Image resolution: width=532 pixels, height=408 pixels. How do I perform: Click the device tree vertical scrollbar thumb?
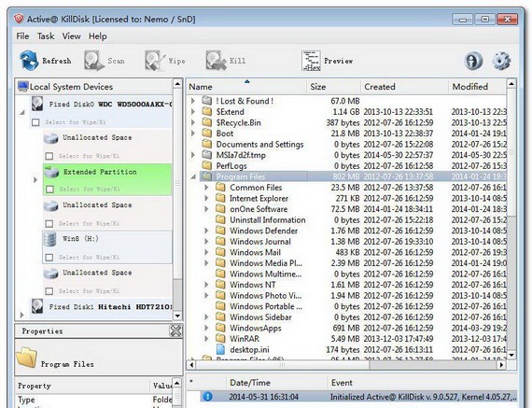177,183
